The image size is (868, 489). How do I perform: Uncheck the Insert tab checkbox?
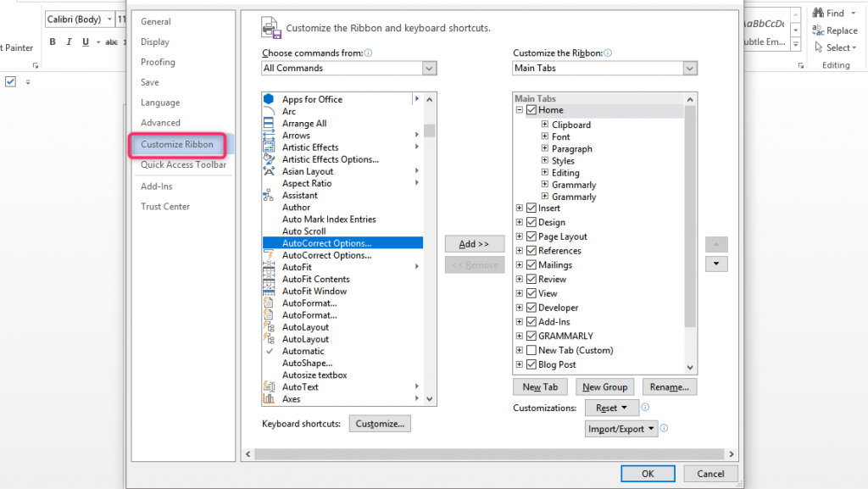[x=531, y=208]
